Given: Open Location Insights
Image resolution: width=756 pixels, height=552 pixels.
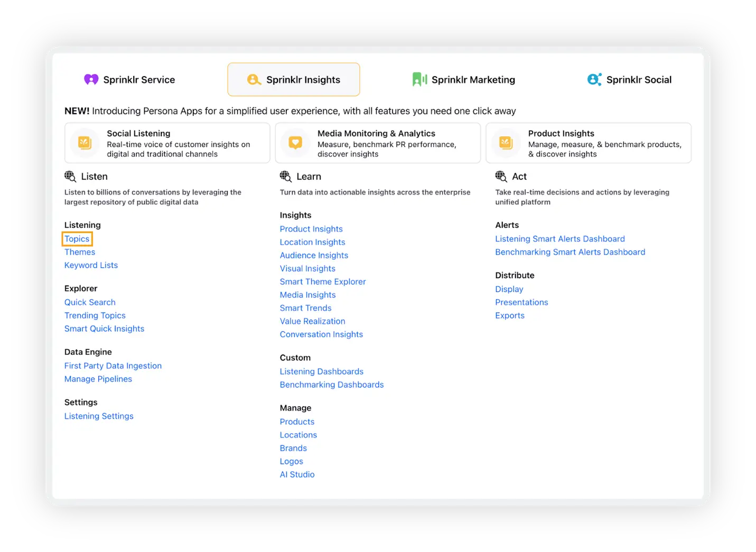Looking at the screenshot, I should point(312,242).
